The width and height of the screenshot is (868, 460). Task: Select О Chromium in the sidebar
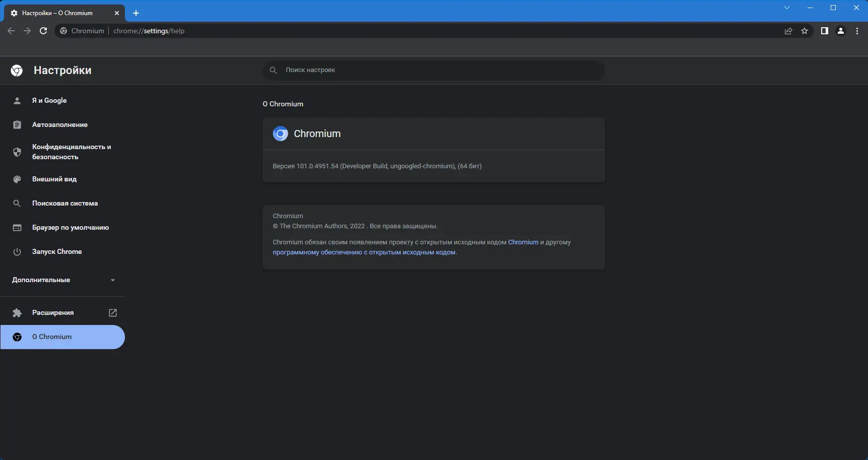(62, 337)
